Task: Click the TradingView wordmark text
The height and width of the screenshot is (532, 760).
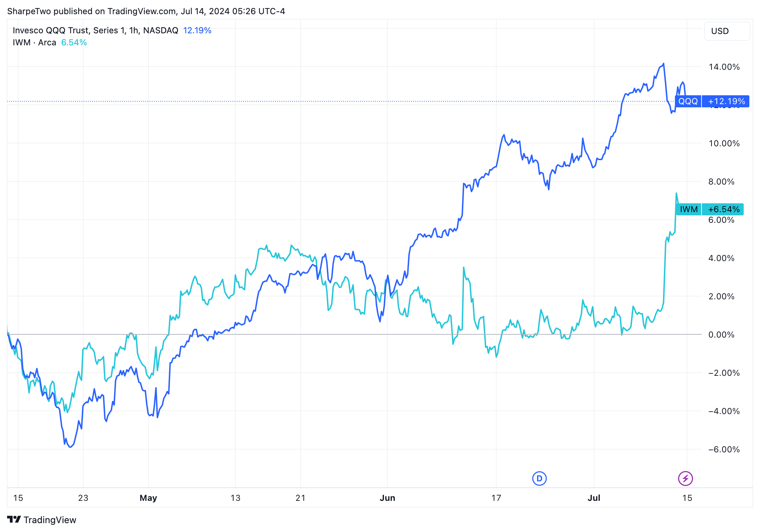Action: (x=50, y=520)
